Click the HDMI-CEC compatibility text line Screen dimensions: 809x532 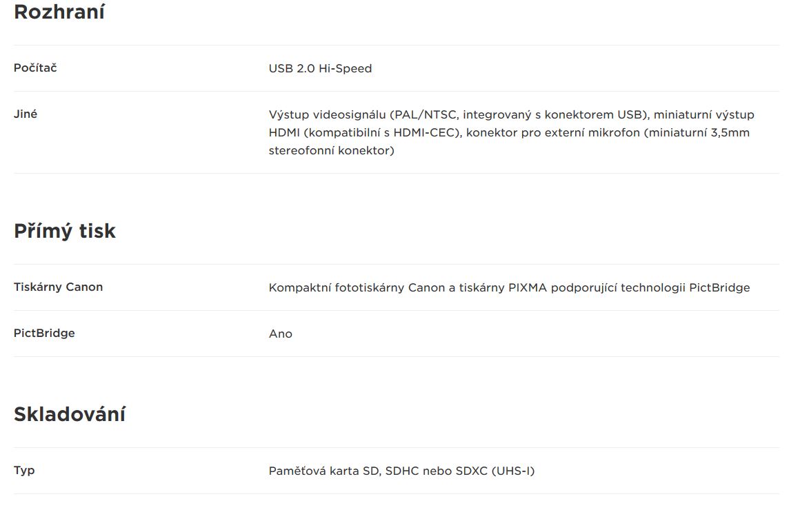[509, 132]
